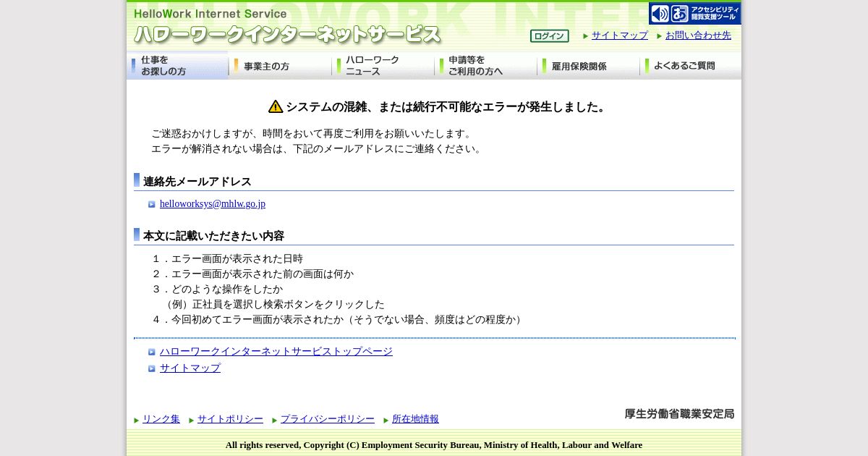
Task: Click the helloworksys@mhlw.go.jp email link
Action: (x=213, y=204)
